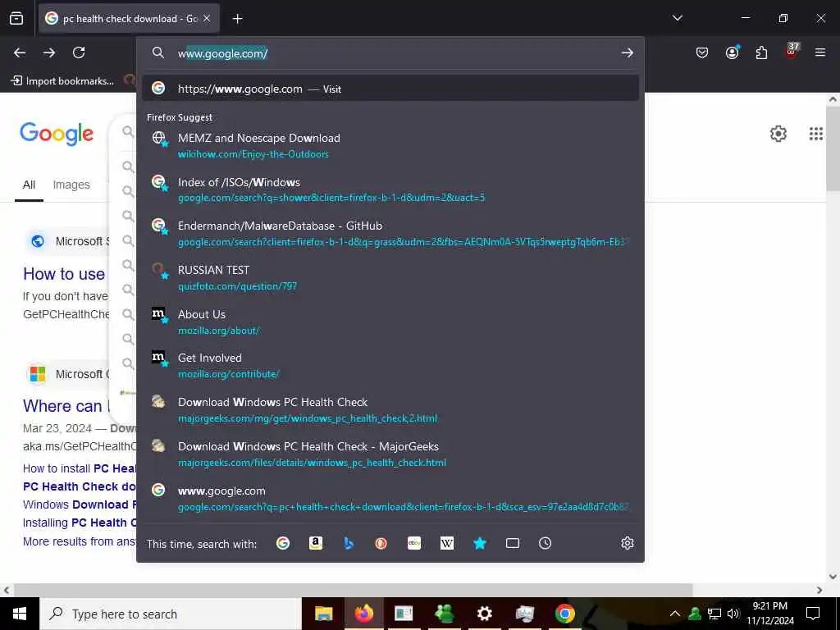Viewport: 840px width, 630px height.
Task: Open Index of /ISOs/Windows suggestion
Action: tap(390, 189)
